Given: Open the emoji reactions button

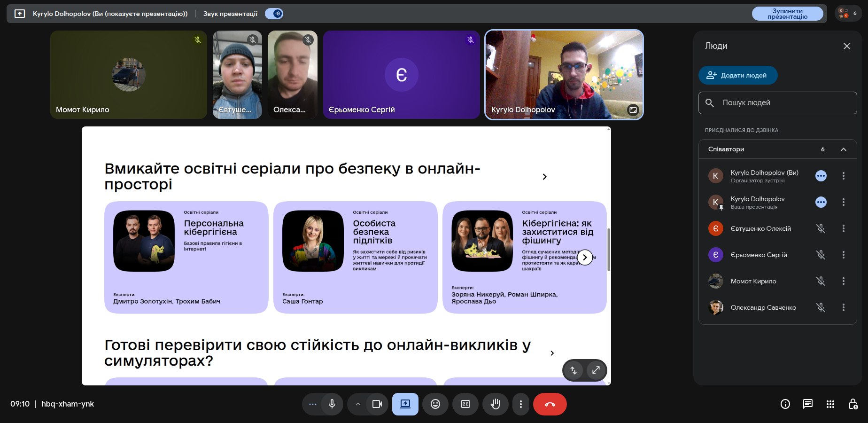Looking at the screenshot, I should coord(435,404).
